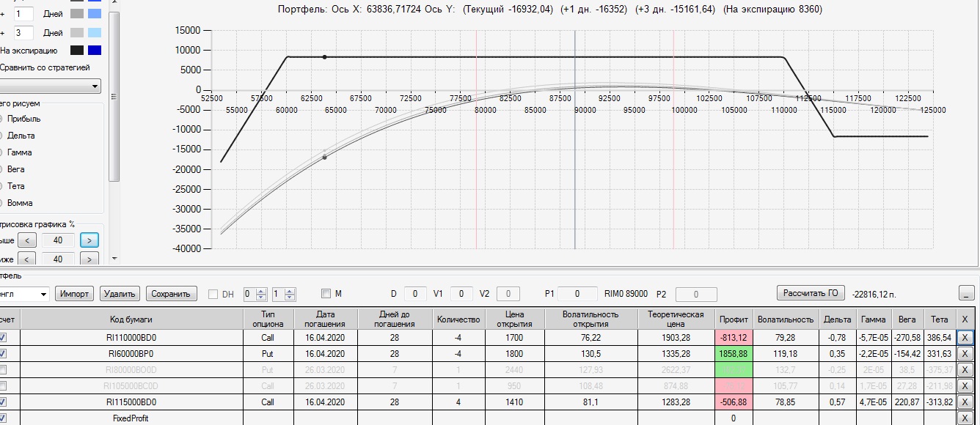Uncheck the RI115000BD0 row checkbox
Screen dimensions: 980x425
tap(3, 402)
